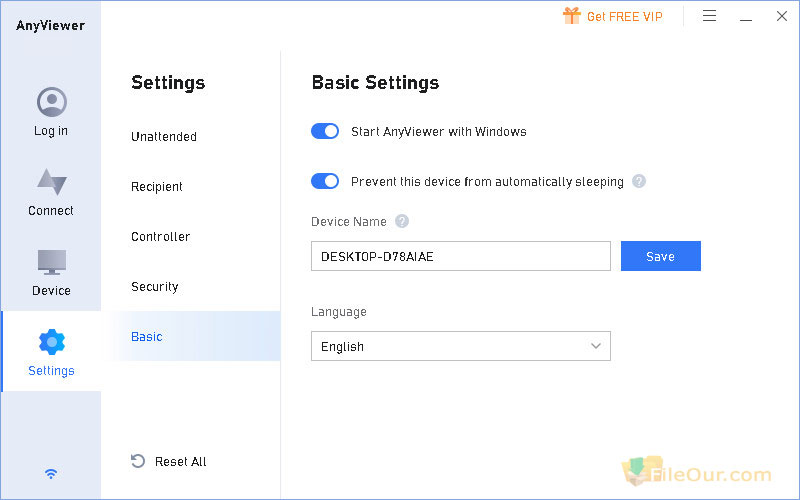Toggle Start AnyViewer with Windows
800x500 pixels.
pyautogui.click(x=325, y=131)
